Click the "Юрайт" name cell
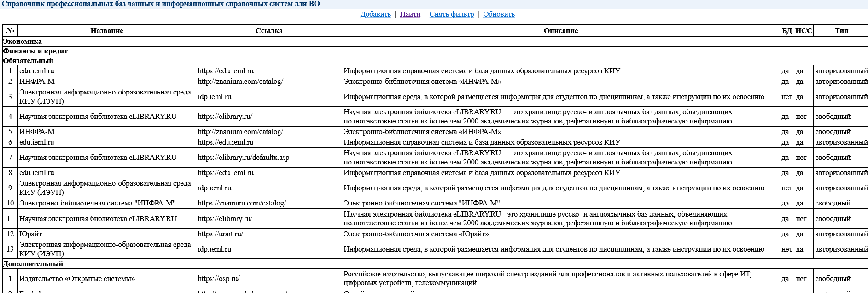The image size is (868, 293). (107, 234)
